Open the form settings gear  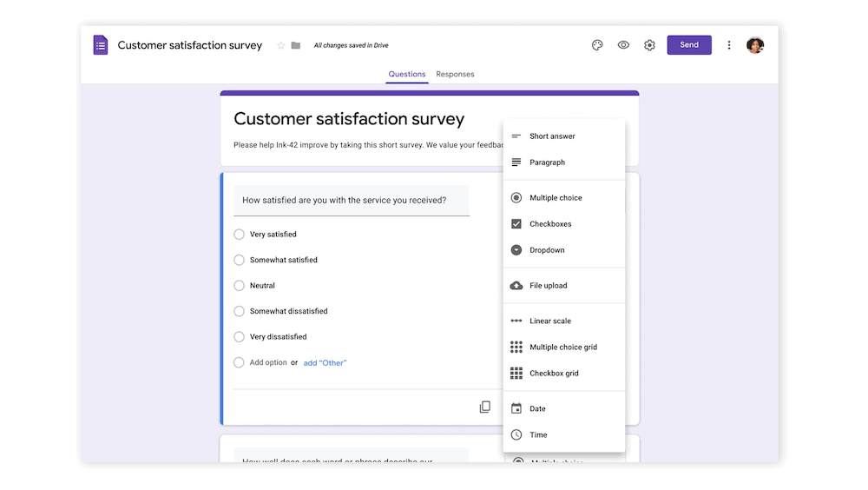point(649,45)
